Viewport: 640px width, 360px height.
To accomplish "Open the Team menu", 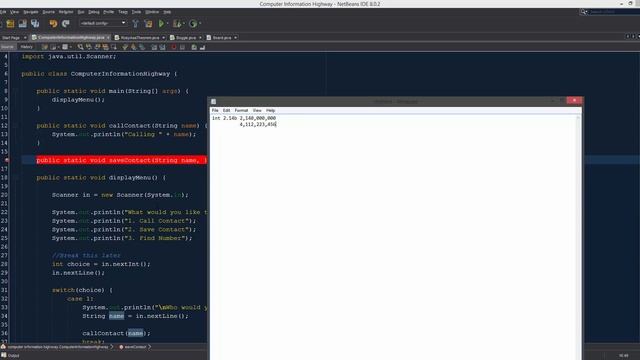I will click(x=122, y=12).
